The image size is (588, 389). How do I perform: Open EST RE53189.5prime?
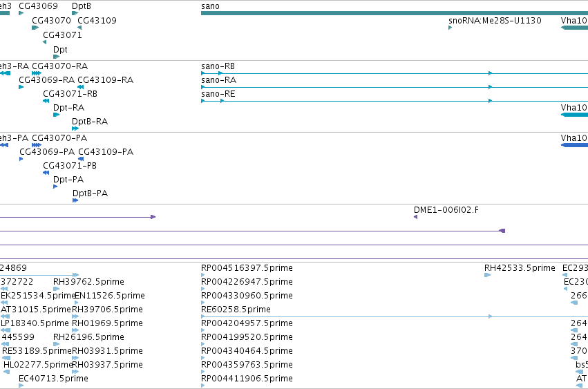pos(37,351)
